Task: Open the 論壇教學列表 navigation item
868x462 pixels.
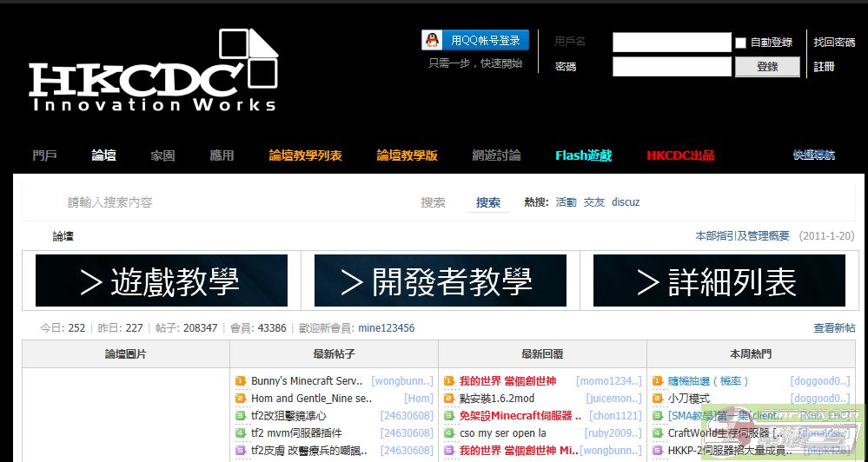Action: tap(305, 155)
